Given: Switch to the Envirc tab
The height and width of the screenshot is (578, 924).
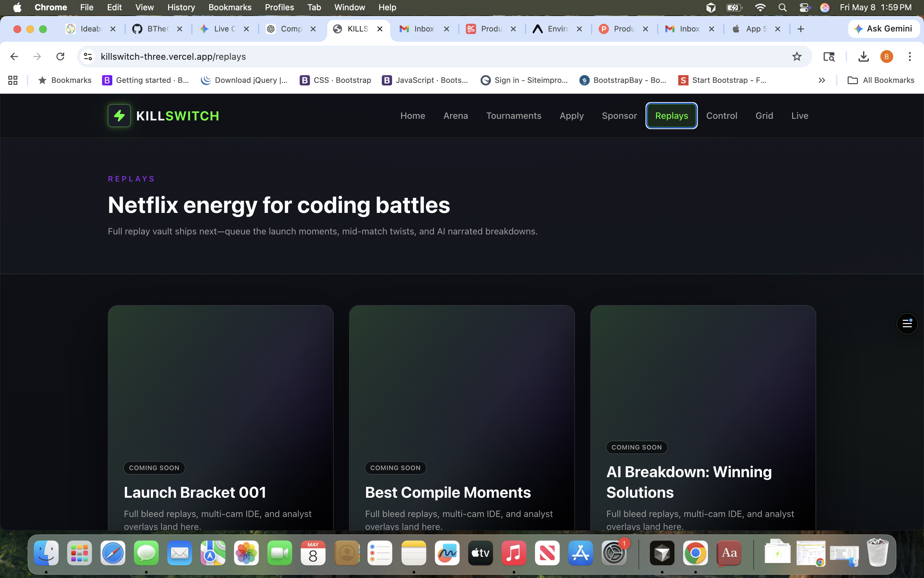Looking at the screenshot, I should pos(558,29).
